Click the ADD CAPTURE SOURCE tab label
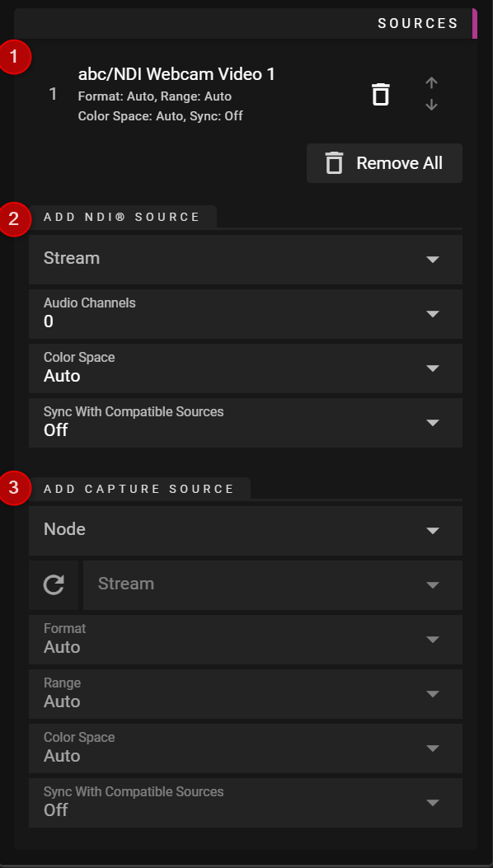Viewport: 493px width, 868px height. [x=140, y=488]
